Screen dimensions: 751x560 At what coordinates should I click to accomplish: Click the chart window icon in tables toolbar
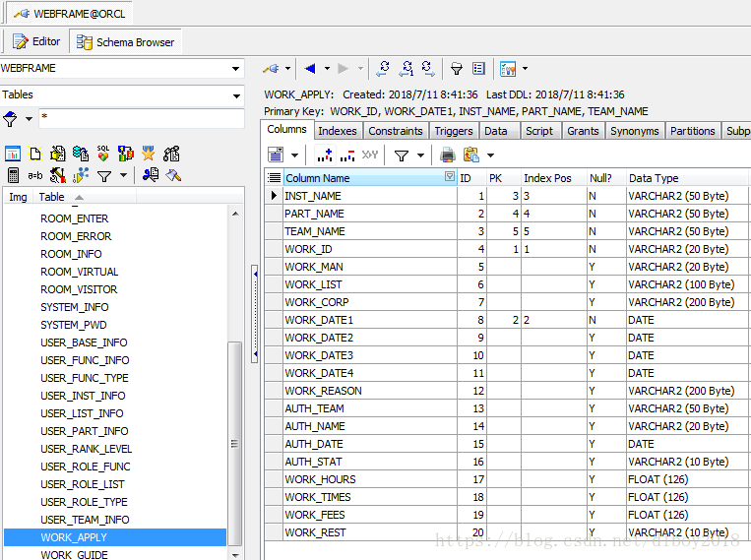coord(13,154)
